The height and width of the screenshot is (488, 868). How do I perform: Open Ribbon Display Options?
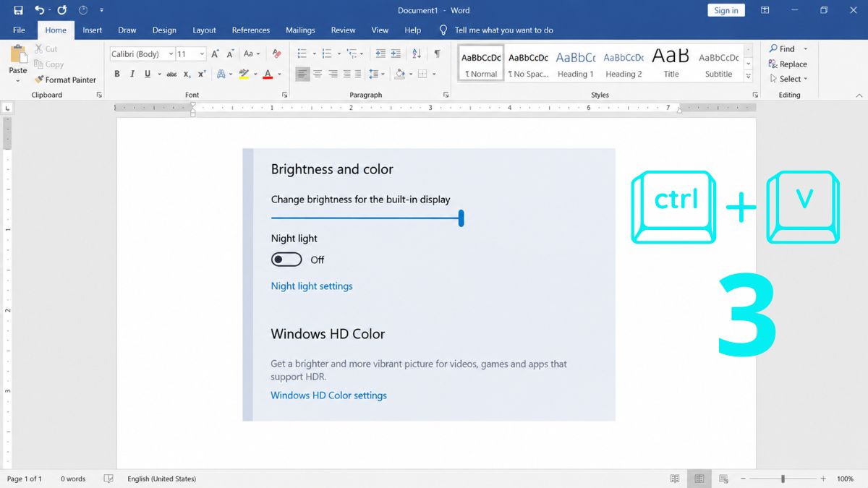pos(765,10)
